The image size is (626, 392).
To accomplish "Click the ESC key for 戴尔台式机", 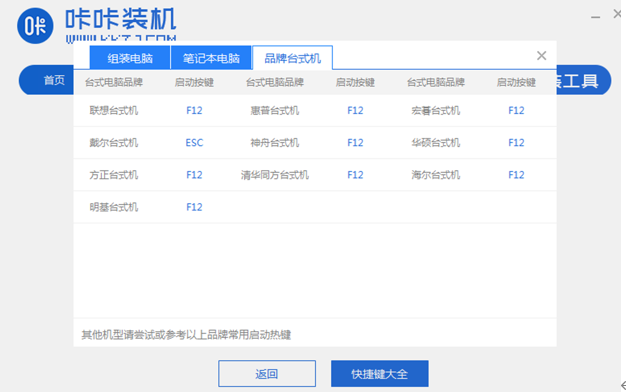I will (194, 143).
